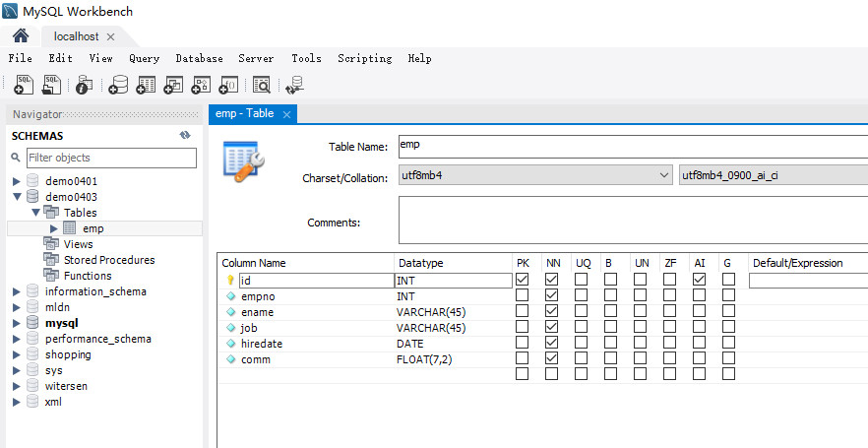The height and width of the screenshot is (448, 868).
Task: Create a new stored procedure icon
Action: pyautogui.click(x=201, y=85)
